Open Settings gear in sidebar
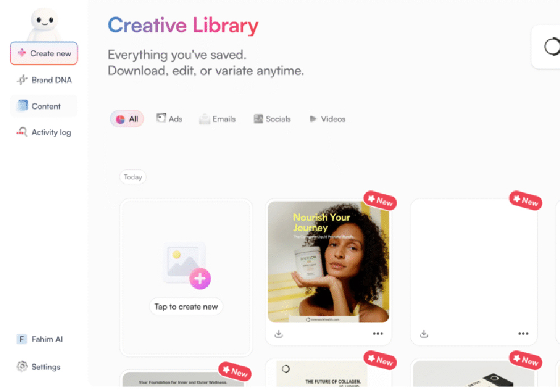 click(x=39, y=367)
